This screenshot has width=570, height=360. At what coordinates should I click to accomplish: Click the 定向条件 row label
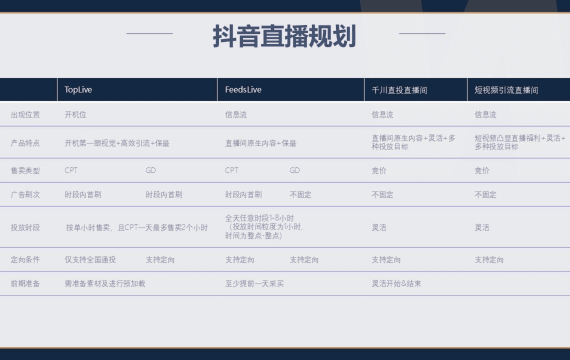tap(25, 260)
